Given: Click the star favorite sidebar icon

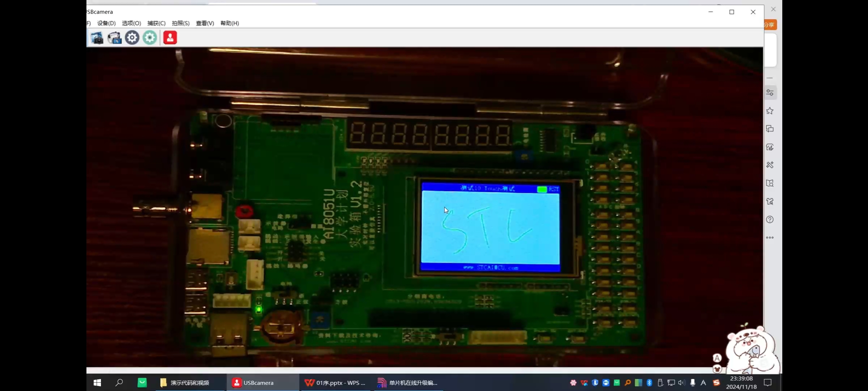Looking at the screenshot, I should 770,111.
